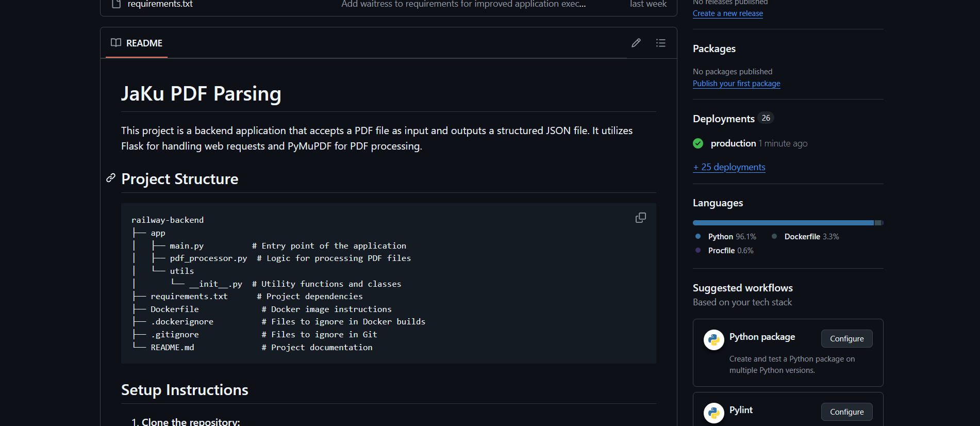980x426 pixels.
Task: Open the requirements.txt file
Action: 160,4
